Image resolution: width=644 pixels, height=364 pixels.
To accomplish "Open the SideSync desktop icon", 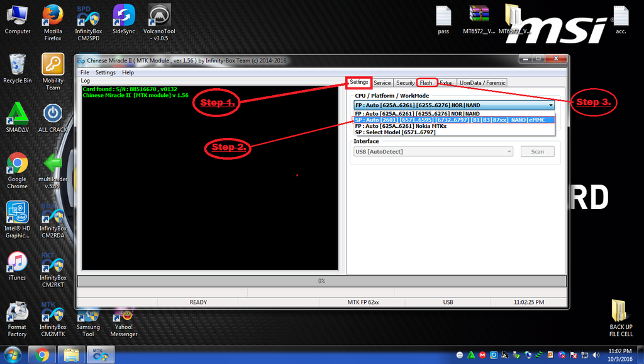I will [123, 15].
